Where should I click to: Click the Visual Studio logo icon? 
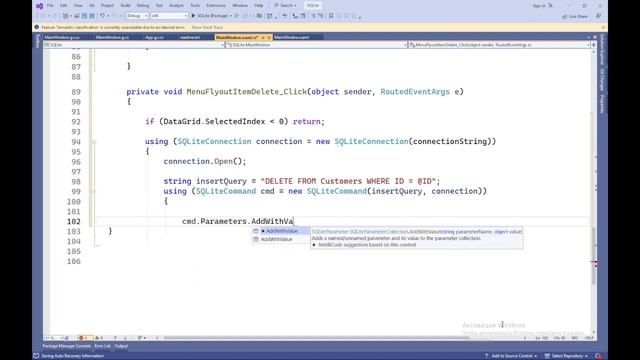[x=40, y=6]
